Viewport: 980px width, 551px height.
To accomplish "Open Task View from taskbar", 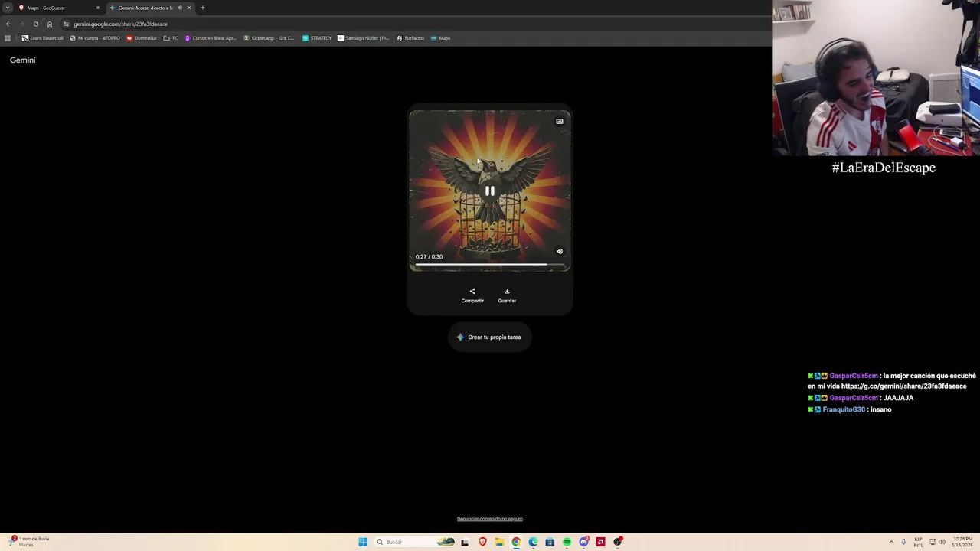I will coord(465,542).
